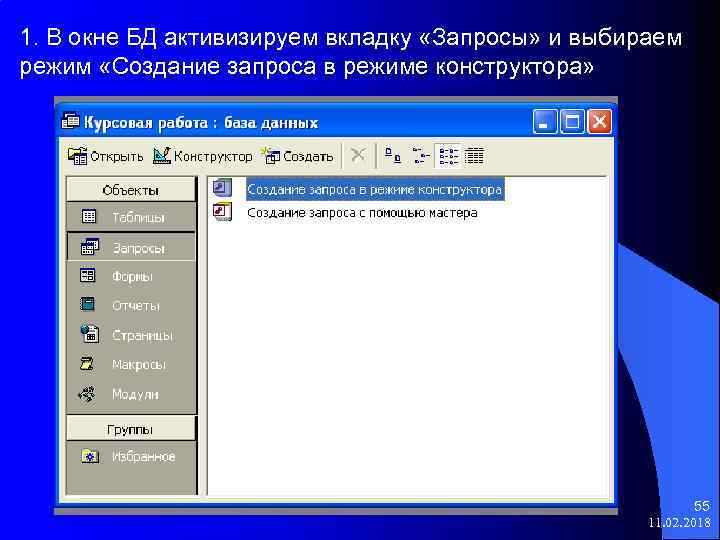Collapse the Группы panel header

(131, 429)
